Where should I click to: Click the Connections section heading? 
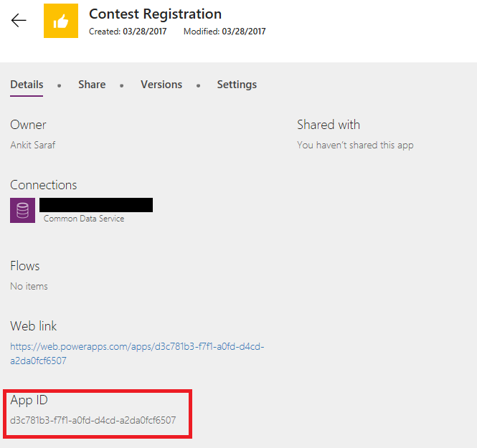[44, 185]
